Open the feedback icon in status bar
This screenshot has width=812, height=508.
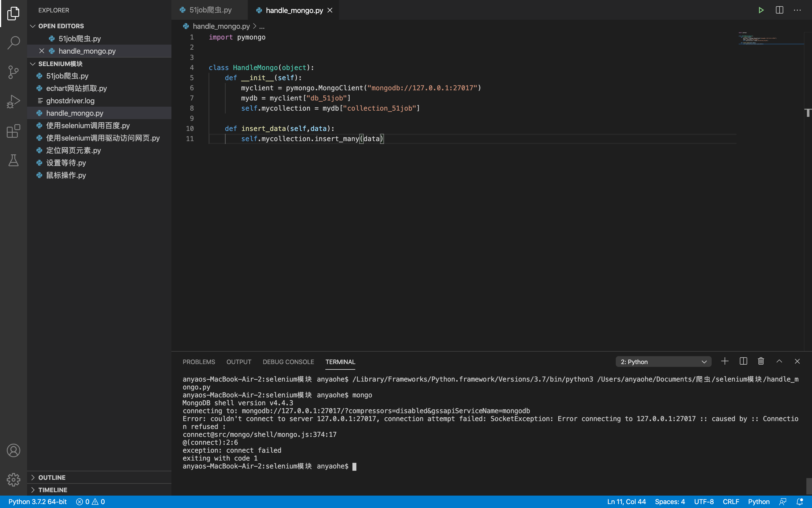782,502
